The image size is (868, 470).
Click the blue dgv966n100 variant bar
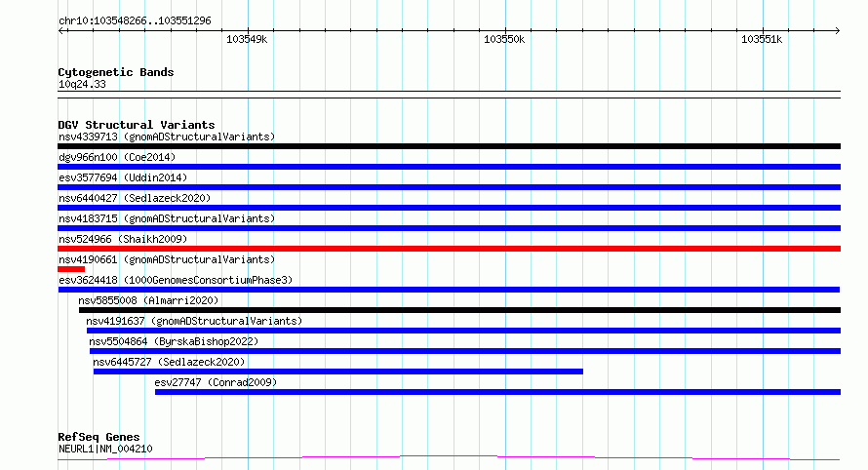click(x=449, y=167)
